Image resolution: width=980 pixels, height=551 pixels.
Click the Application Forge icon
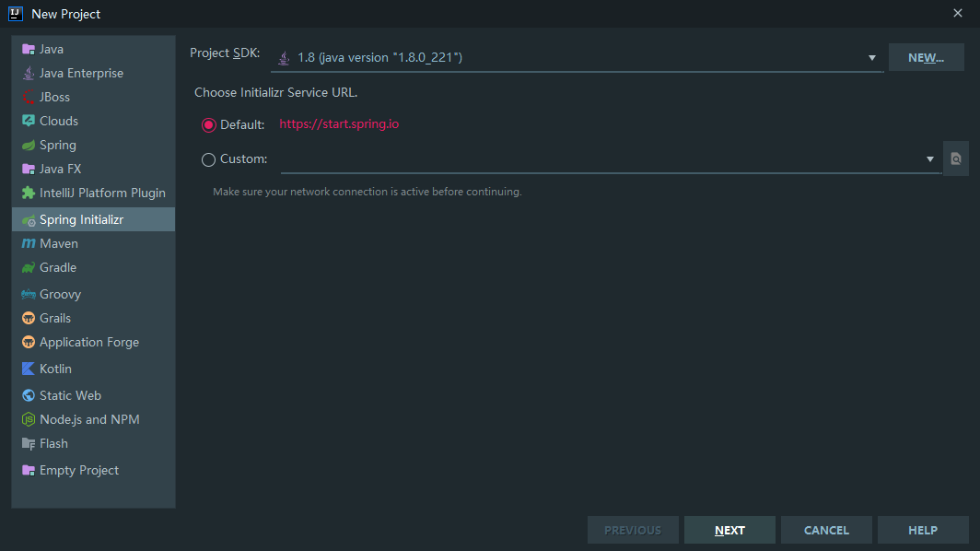29,342
